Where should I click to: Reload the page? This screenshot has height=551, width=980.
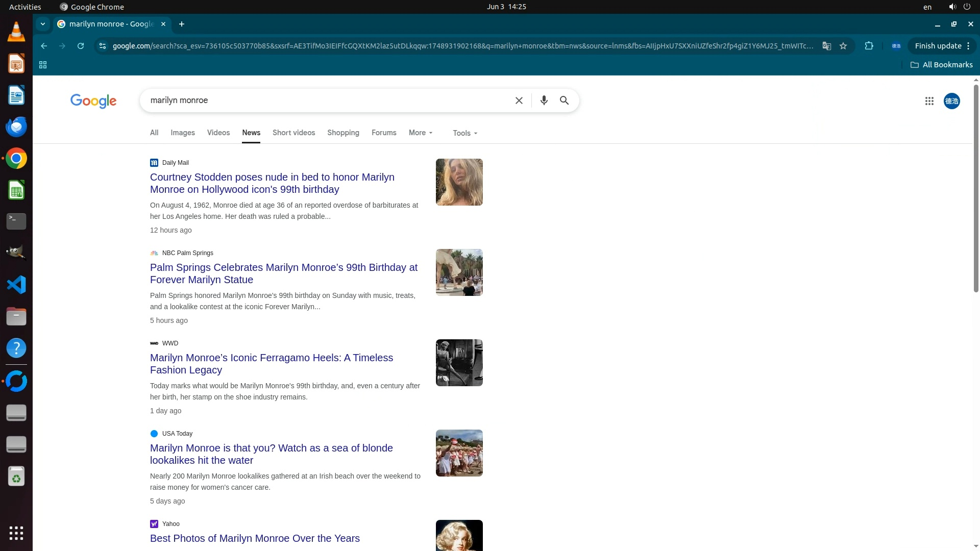pyautogui.click(x=81, y=46)
